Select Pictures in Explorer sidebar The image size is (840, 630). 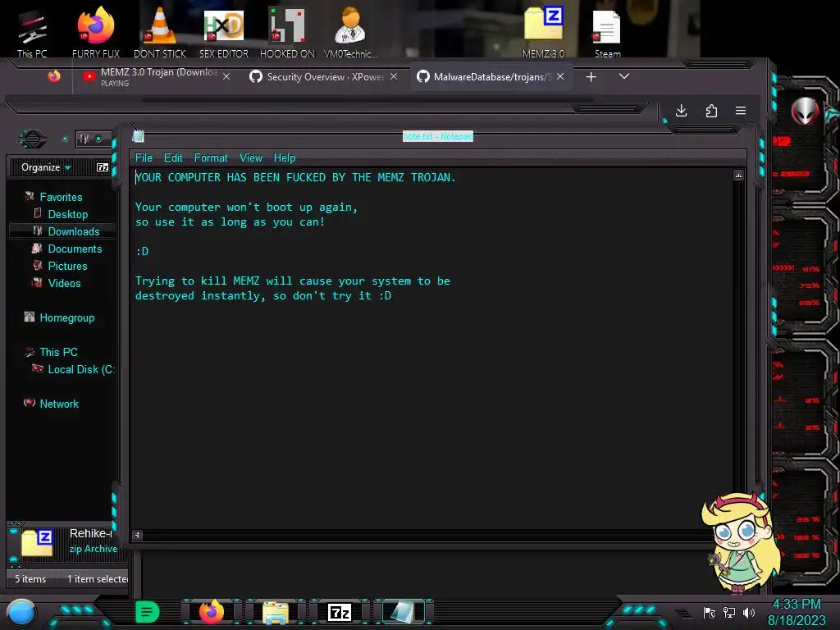(67, 266)
